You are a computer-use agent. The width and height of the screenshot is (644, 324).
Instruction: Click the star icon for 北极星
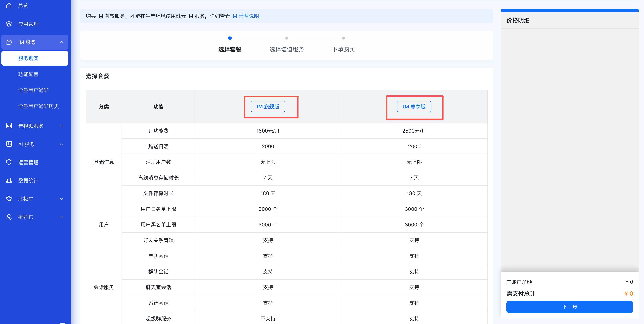coord(9,199)
